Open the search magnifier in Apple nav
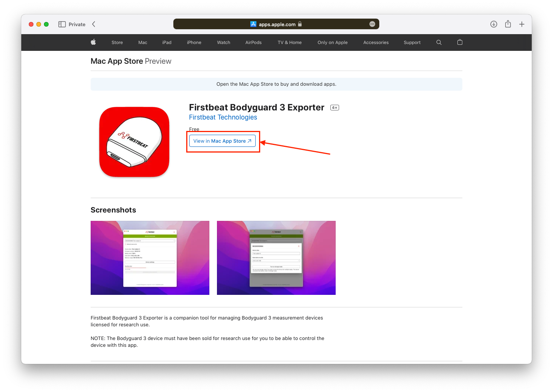Screen dimensions: 553x392 coord(439,43)
